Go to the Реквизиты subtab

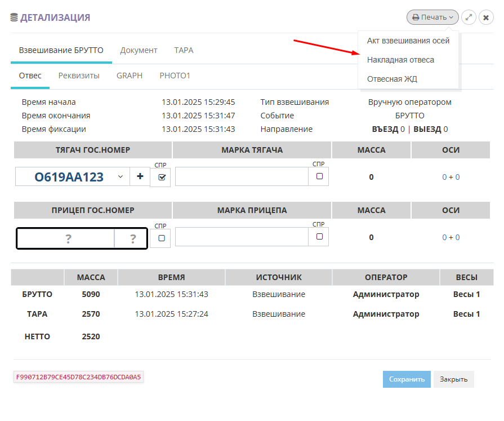pos(79,76)
